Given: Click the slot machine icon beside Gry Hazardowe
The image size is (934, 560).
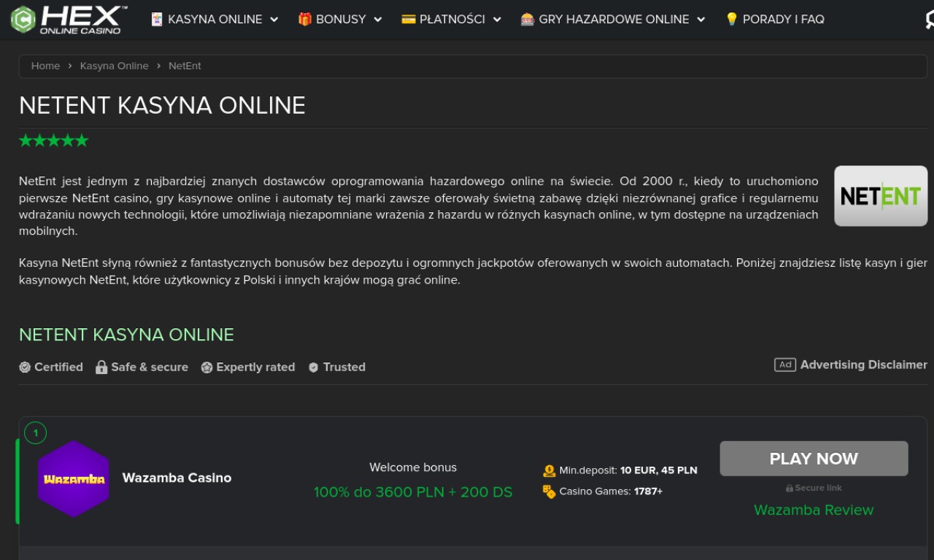Looking at the screenshot, I should click(x=528, y=20).
